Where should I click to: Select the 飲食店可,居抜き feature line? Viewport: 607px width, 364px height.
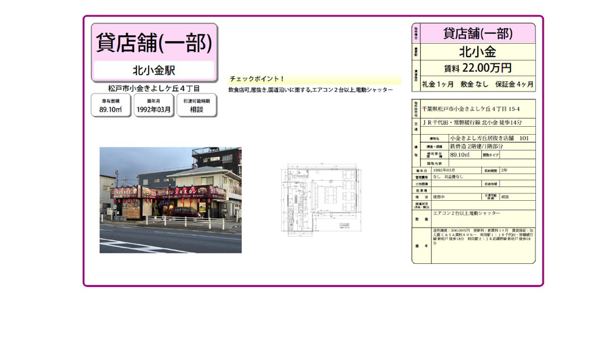point(310,90)
